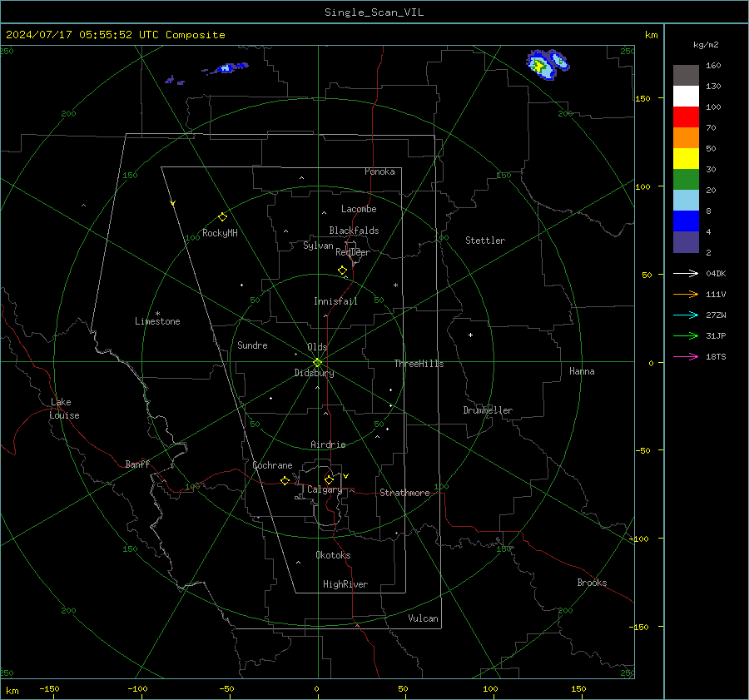Click the storm cell with yellow core at top right
The image size is (749, 700).
tap(541, 65)
